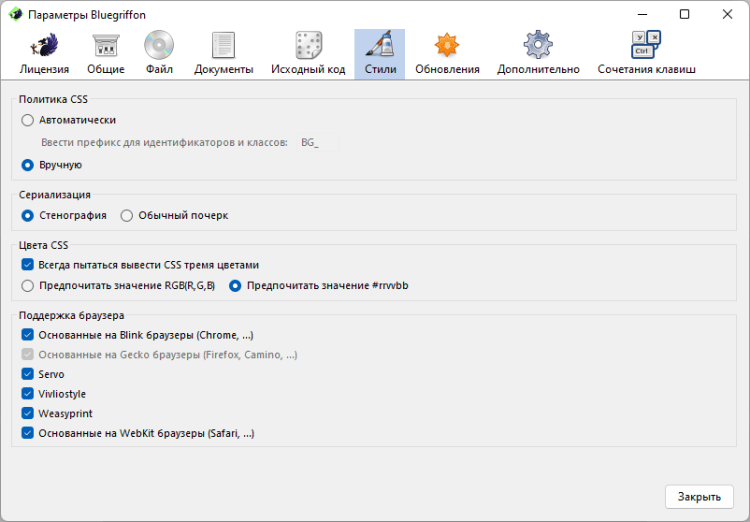Choose Обычный почерк serialization option
This screenshot has height=522, width=750.
pos(126,216)
